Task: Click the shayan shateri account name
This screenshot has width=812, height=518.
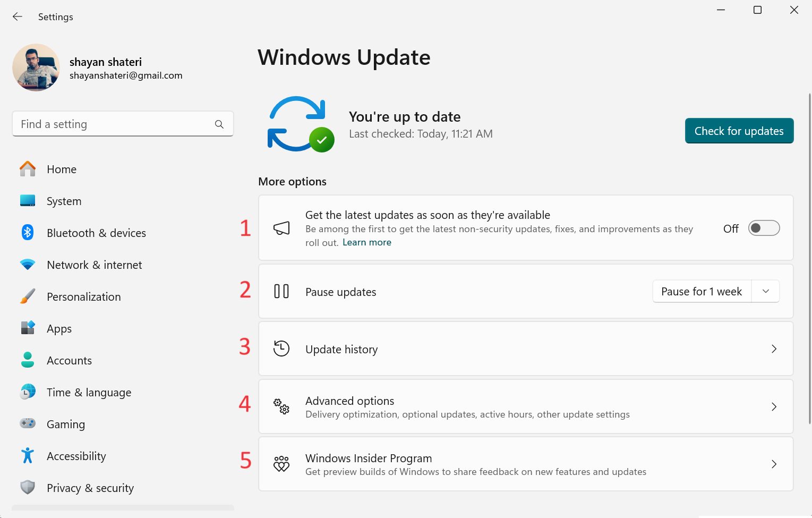Action: coord(106,62)
